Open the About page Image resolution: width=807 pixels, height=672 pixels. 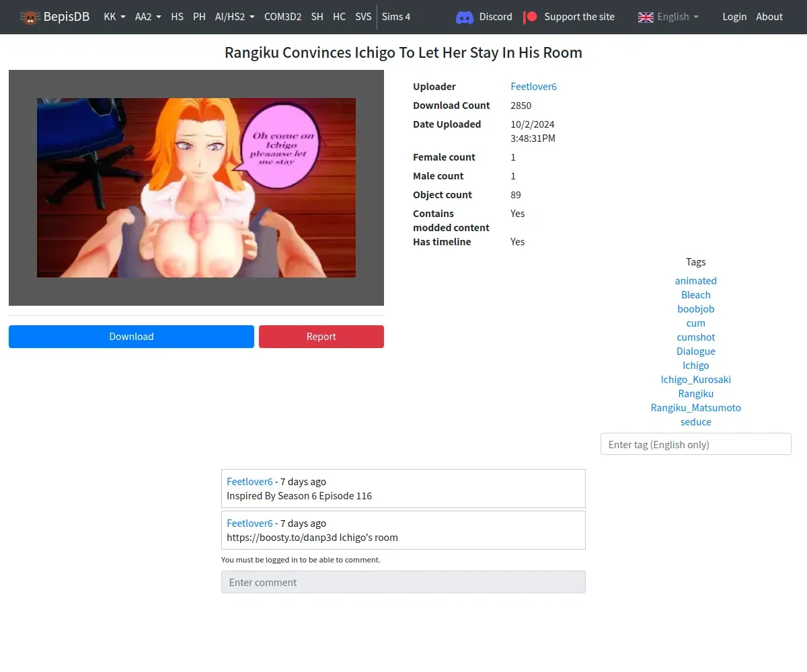[x=769, y=17]
